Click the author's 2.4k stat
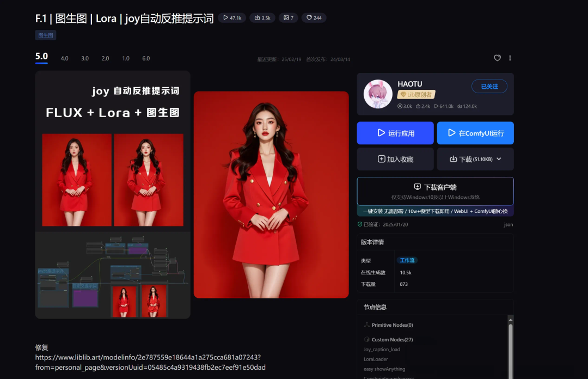 click(423, 106)
